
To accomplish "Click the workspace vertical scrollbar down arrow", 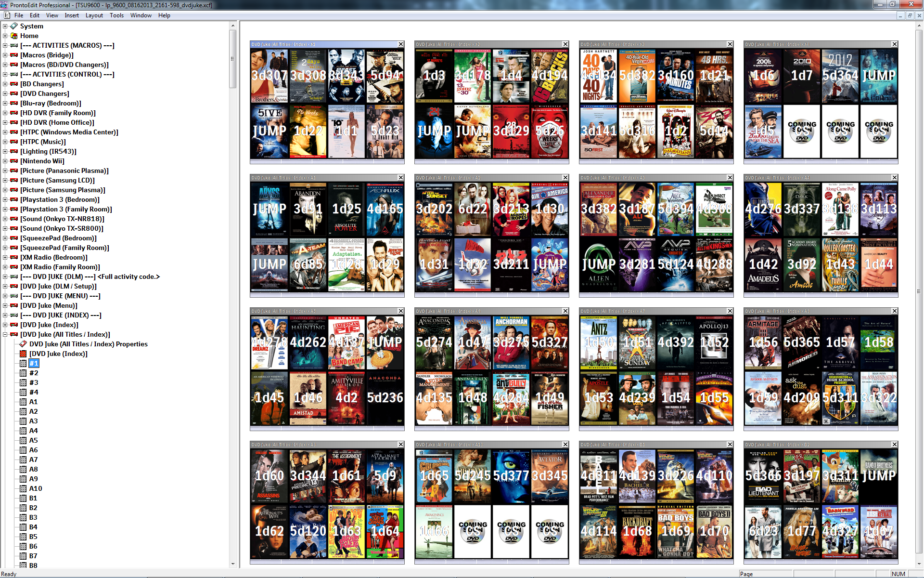I will click(x=920, y=564).
